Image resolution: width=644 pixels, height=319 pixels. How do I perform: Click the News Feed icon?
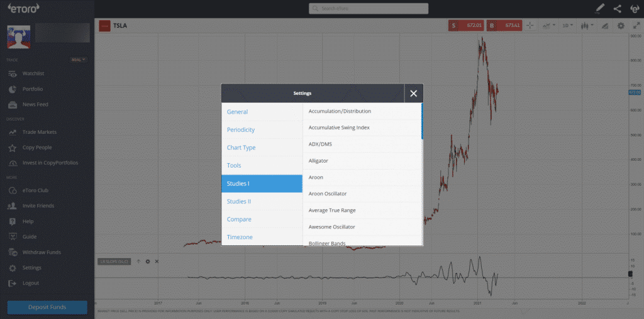(x=13, y=105)
